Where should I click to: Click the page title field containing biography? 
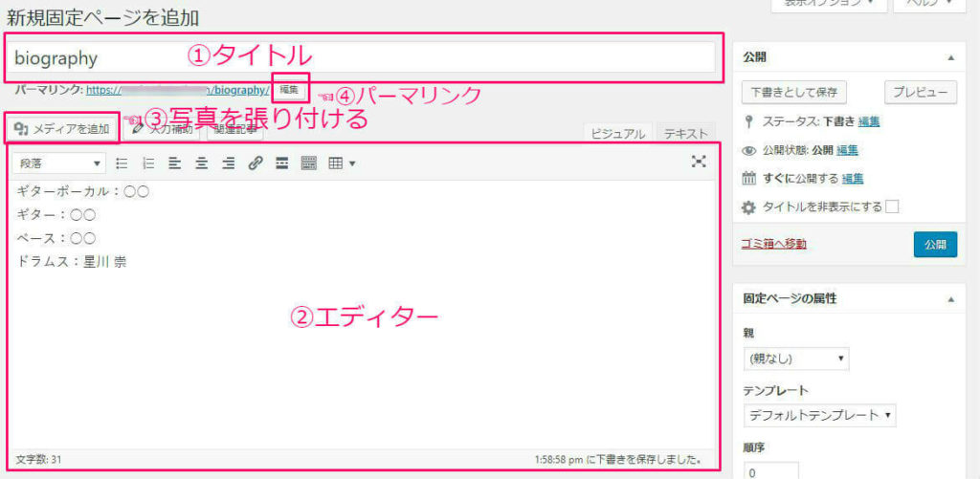(x=360, y=57)
